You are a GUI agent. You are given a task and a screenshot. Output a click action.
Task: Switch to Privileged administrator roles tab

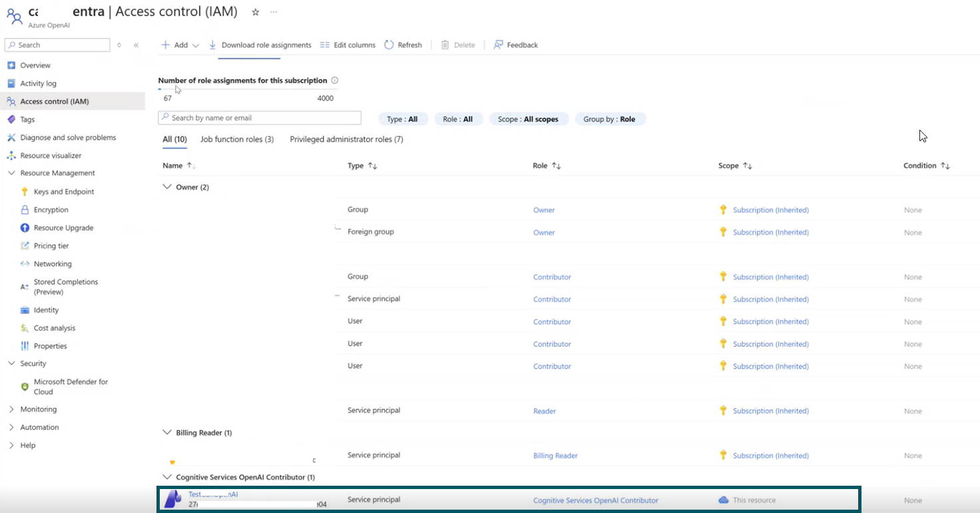pos(346,139)
